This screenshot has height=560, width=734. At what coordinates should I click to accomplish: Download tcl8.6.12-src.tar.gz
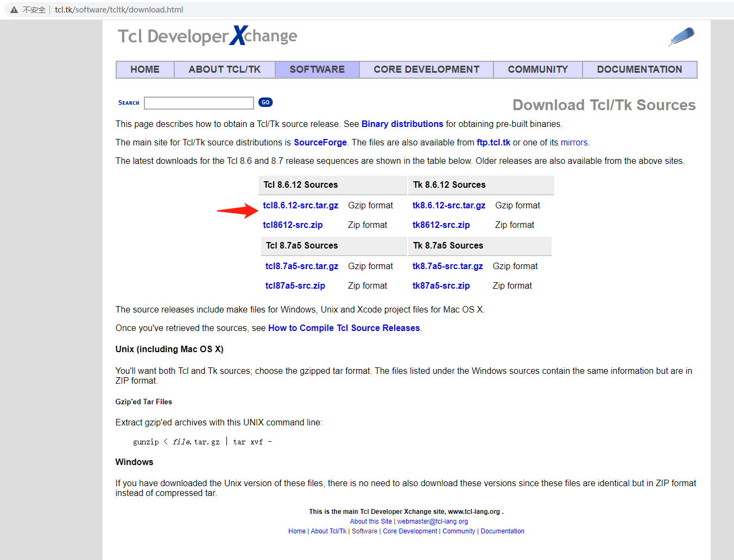(x=301, y=205)
